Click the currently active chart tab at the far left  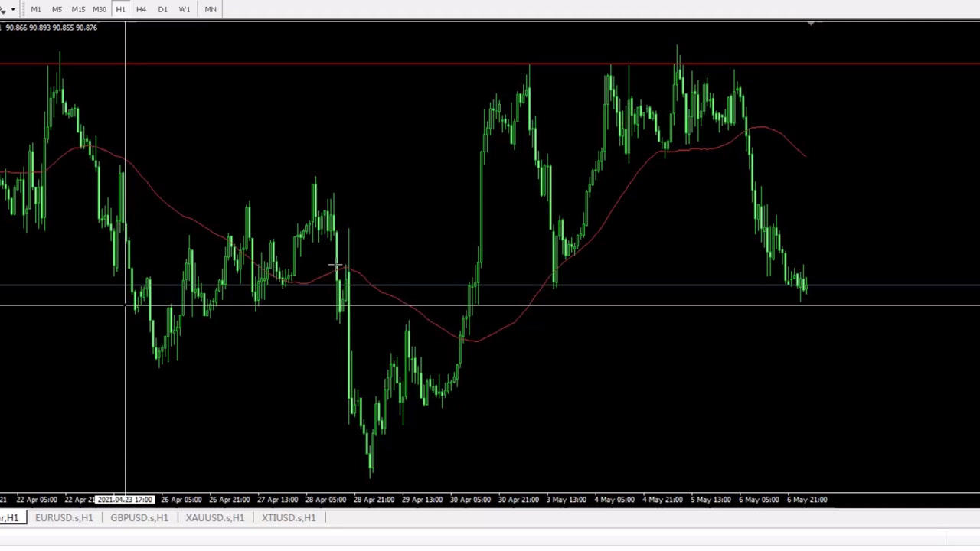tap(10, 518)
